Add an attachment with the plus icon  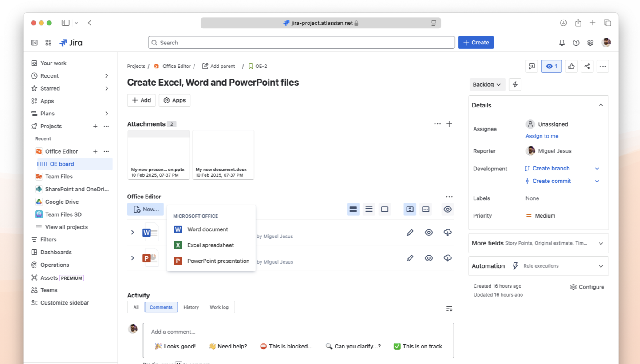[x=449, y=124]
